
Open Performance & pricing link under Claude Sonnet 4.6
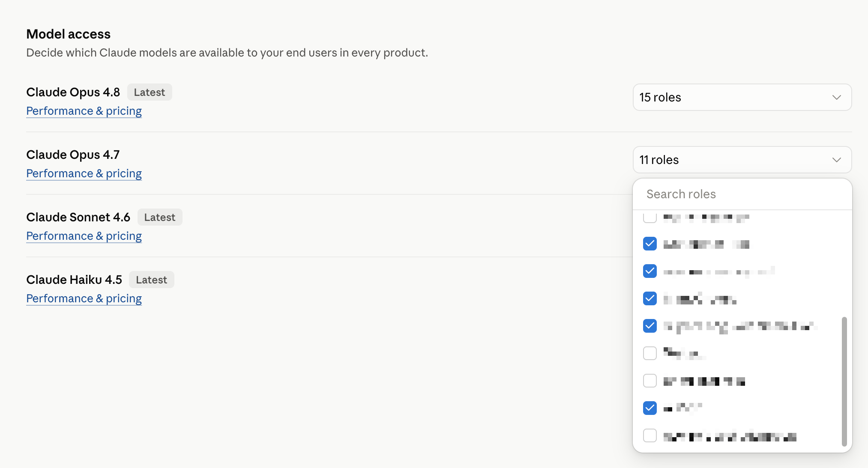click(84, 236)
